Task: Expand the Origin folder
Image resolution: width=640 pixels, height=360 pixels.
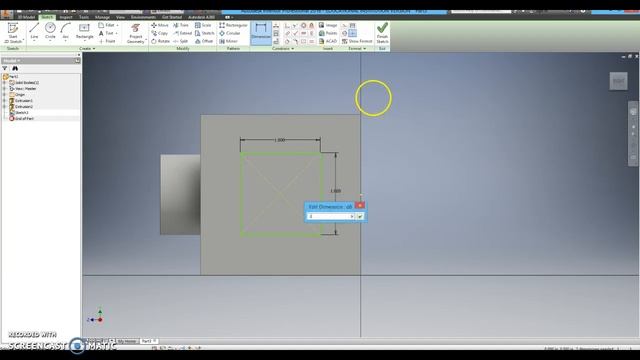Action: tap(4, 94)
